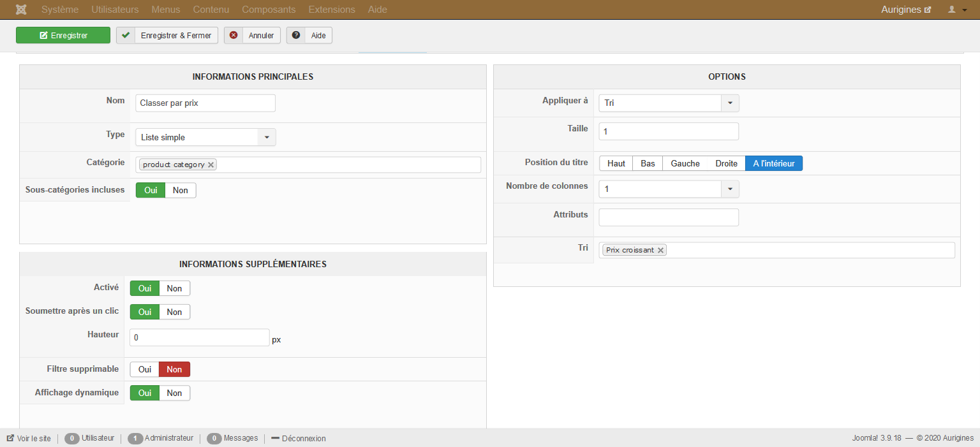Click Enregistrer & Fermer button
This screenshot has width=980, height=447.
point(167,35)
